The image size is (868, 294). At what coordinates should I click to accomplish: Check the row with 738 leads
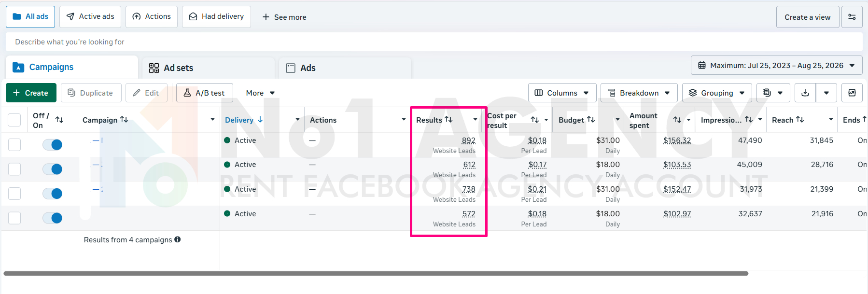pos(14,194)
